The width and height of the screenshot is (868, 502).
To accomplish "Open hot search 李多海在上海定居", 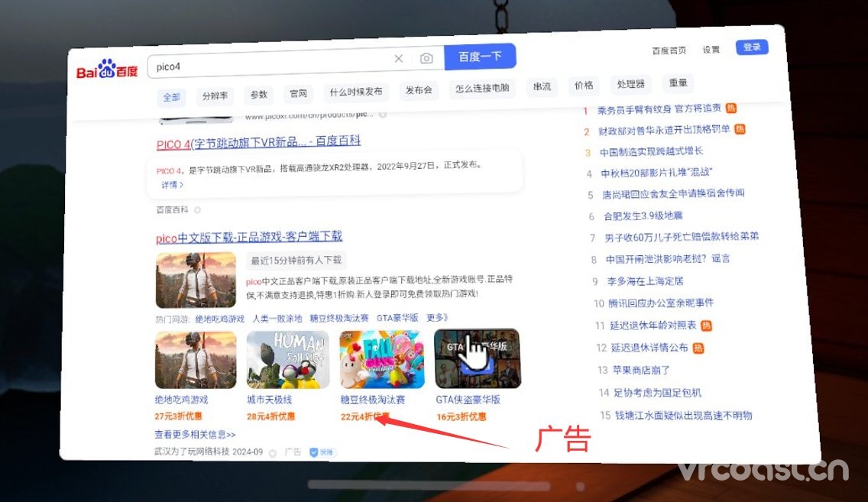I will click(646, 281).
